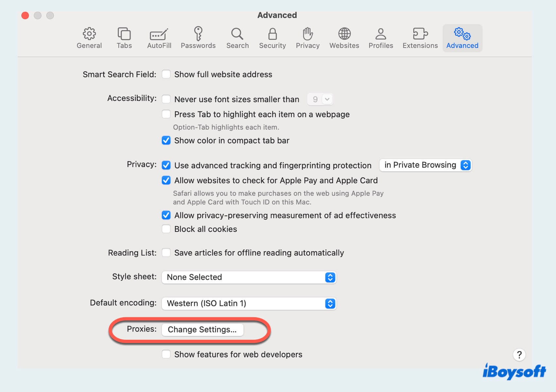
Task: Open the General settings icon
Action: pos(89,38)
